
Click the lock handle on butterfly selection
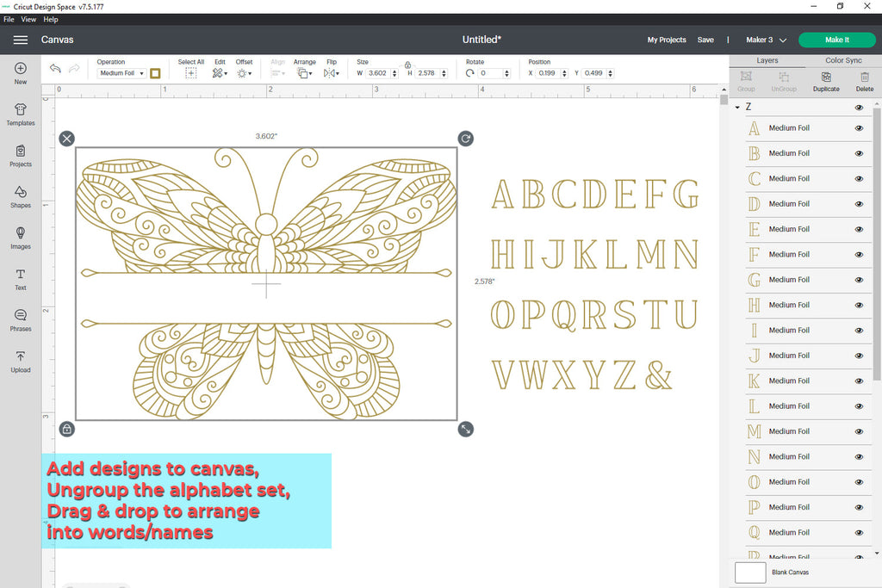pyautogui.click(x=67, y=430)
